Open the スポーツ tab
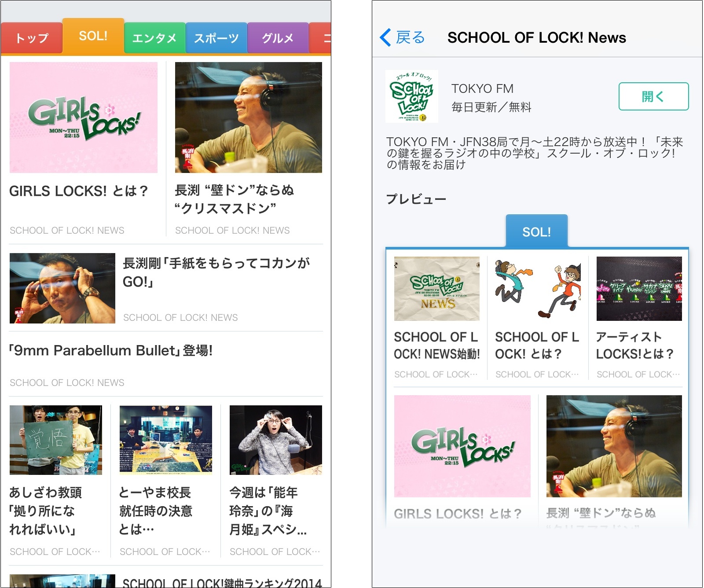Image resolution: width=704 pixels, height=588 pixels. point(216,38)
